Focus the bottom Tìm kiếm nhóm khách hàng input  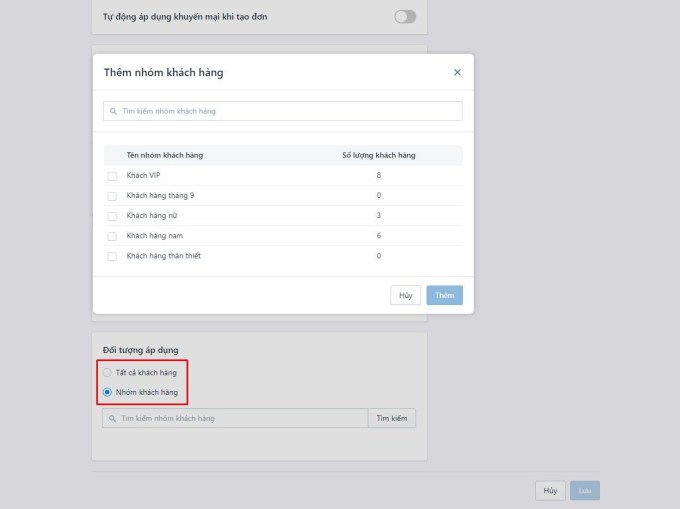coord(240,418)
